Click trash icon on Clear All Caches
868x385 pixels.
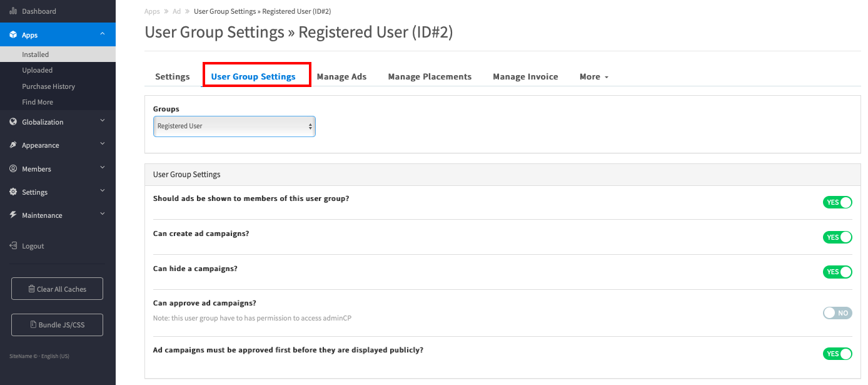click(x=31, y=289)
